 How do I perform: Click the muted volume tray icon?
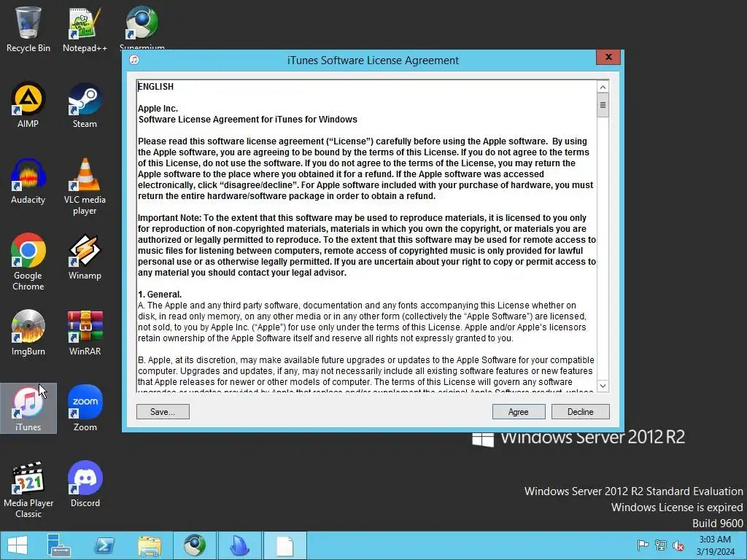pos(678,545)
